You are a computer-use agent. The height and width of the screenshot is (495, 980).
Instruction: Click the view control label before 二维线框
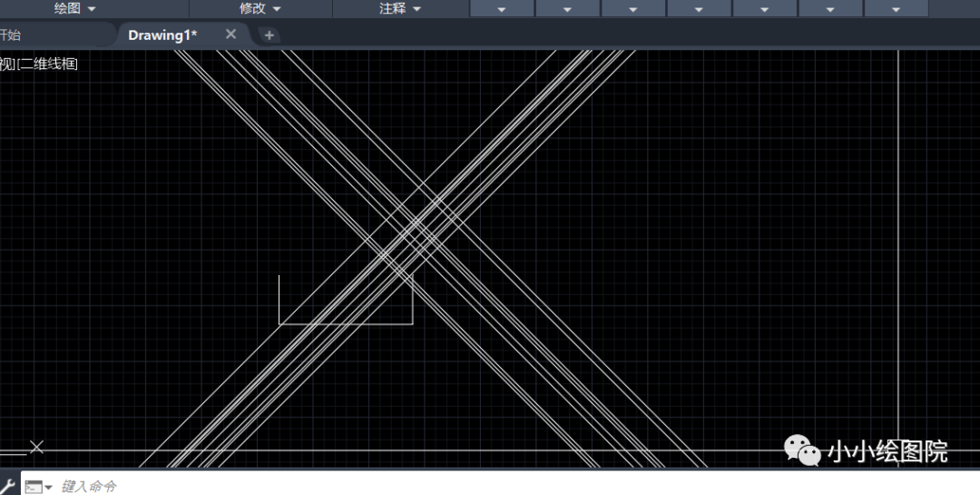point(6,64)
